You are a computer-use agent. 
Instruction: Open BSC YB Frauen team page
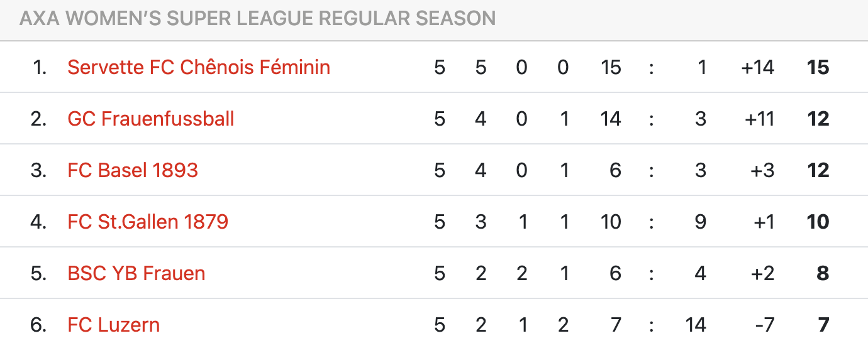click(136, 273)
